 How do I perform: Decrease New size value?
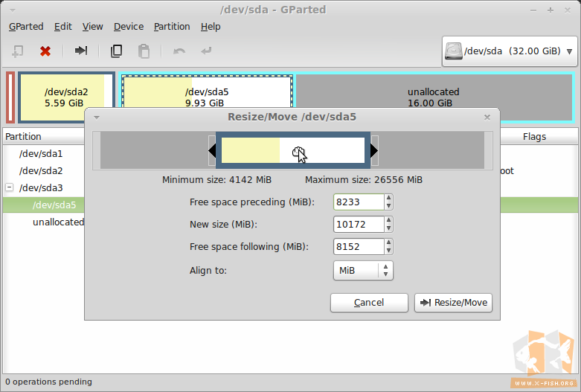388,228
